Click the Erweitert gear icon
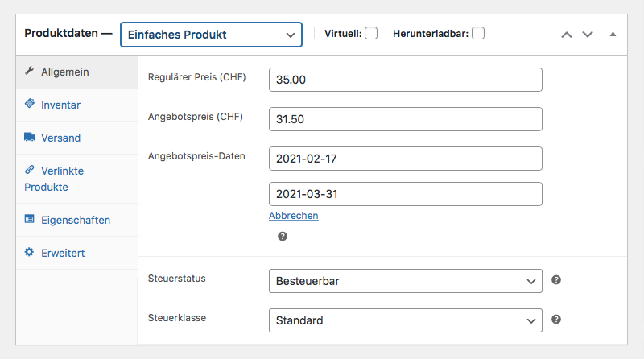The height and width of the screenshot is (359, 644). tap(29, 252)
